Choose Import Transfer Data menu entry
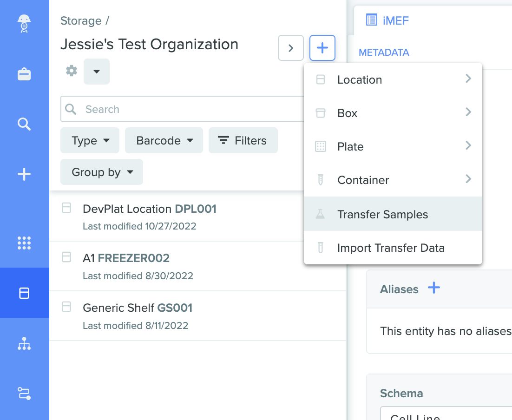The width and height of the screenshot is (512, 420). [x=393, y=248]
